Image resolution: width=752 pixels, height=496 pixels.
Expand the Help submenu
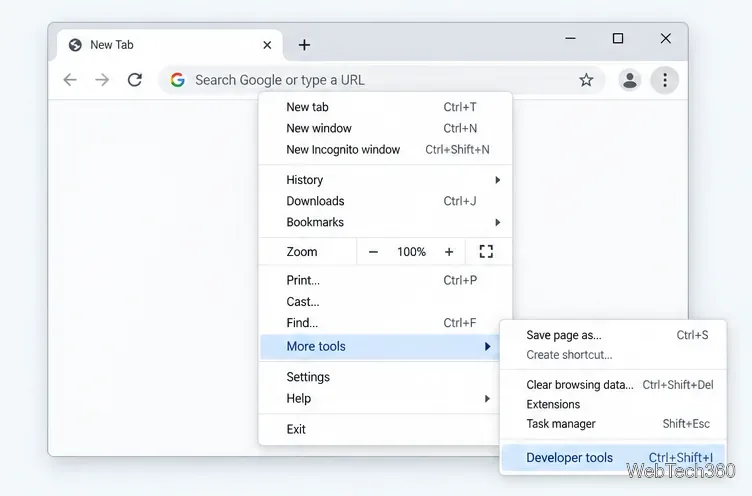coord(380,399)
